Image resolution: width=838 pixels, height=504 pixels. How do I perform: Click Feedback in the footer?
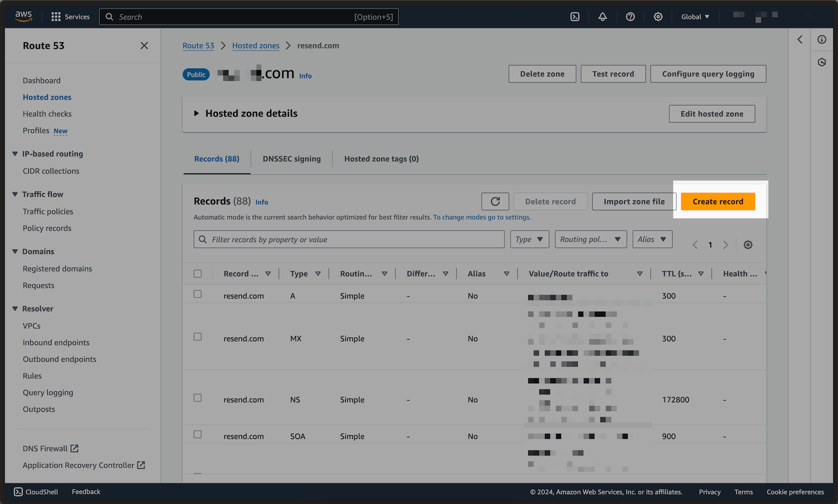click(x=86, y=492)
